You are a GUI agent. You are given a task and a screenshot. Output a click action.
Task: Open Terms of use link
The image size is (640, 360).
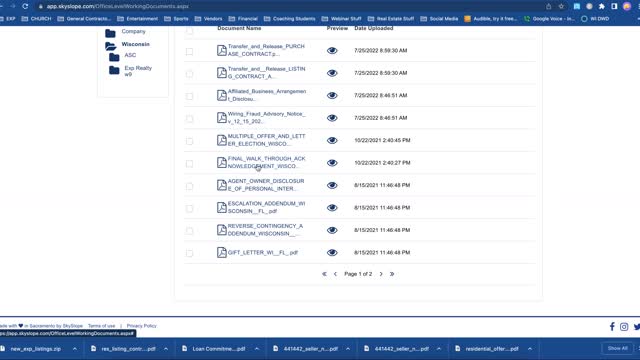click(x=102, y=326)
